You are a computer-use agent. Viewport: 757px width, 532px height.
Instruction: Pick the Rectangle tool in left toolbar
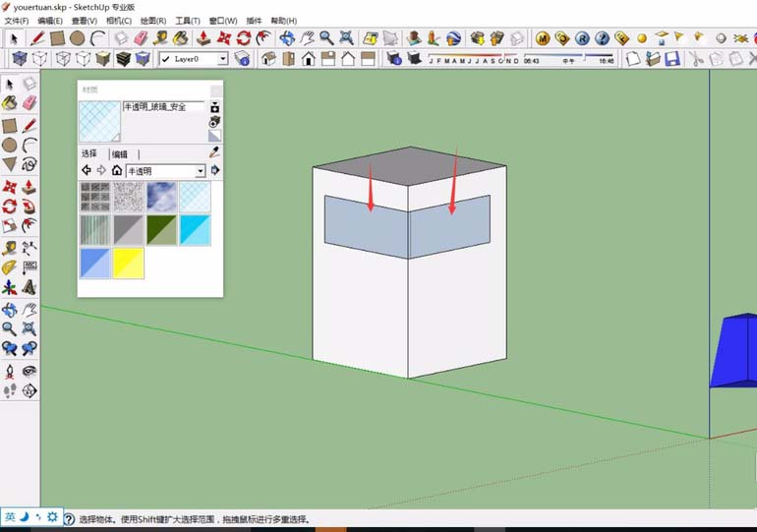[9, 126]
